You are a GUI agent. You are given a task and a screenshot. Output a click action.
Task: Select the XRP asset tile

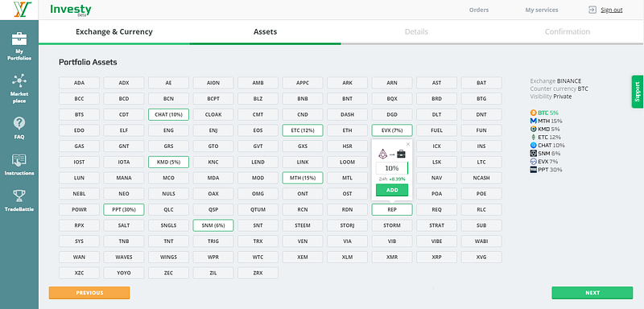tap(436, 257)
